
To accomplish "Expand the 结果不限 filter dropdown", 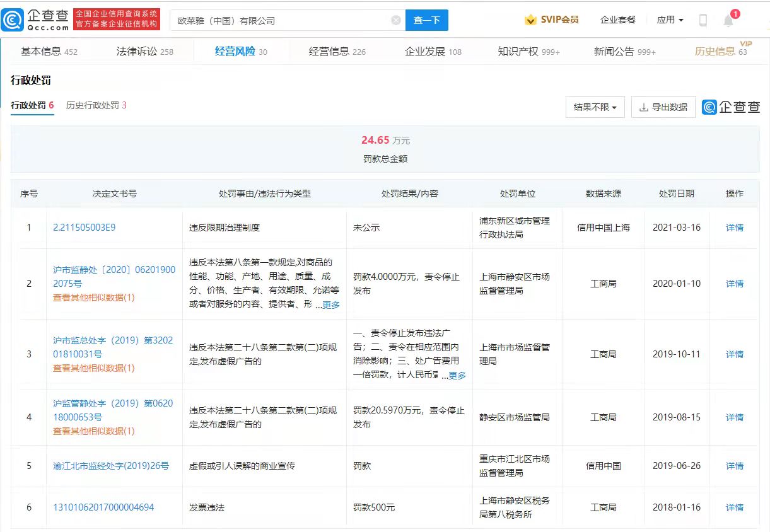I will (595, 107).
